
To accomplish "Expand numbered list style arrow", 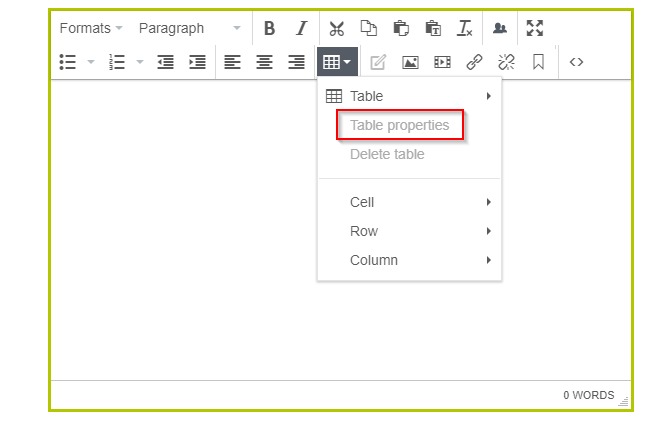I will click(140, 62).
